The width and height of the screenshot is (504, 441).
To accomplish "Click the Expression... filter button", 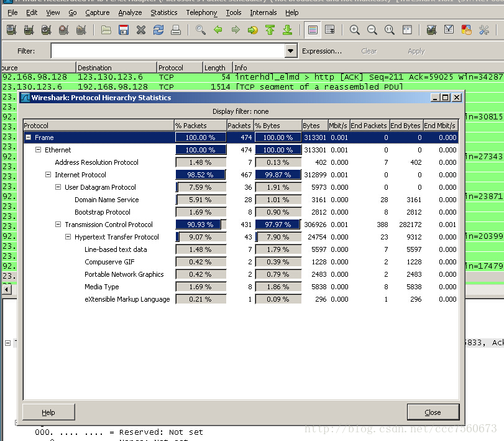I will click(x=322, y=51).
